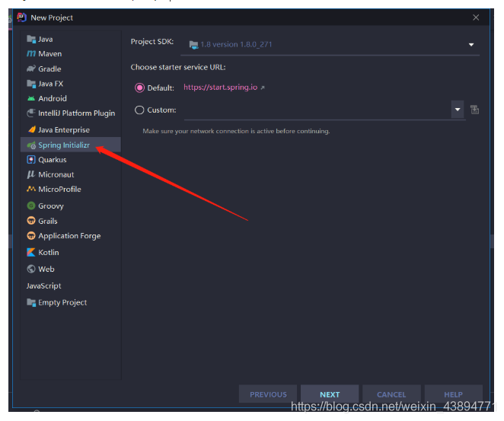Click the SDK folder icon in Project SDK
This screenshot has height=421, width=504.
[193, 45]
